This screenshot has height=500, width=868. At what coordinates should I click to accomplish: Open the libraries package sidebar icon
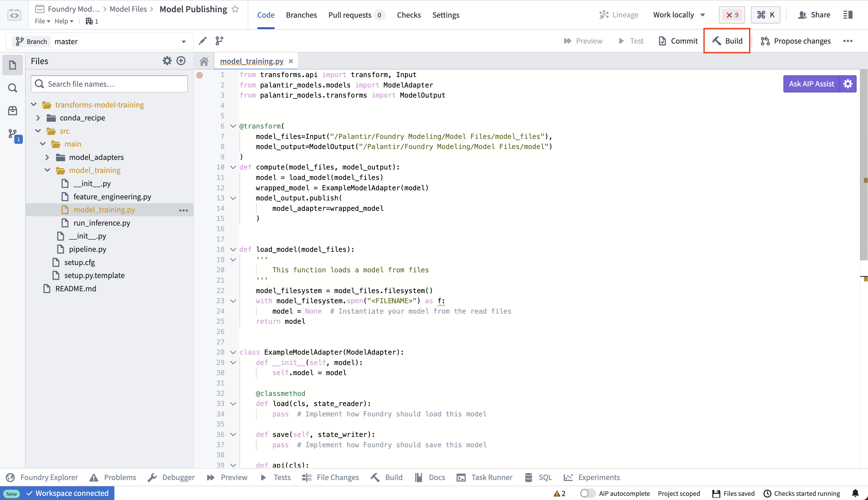pos(13,111)
